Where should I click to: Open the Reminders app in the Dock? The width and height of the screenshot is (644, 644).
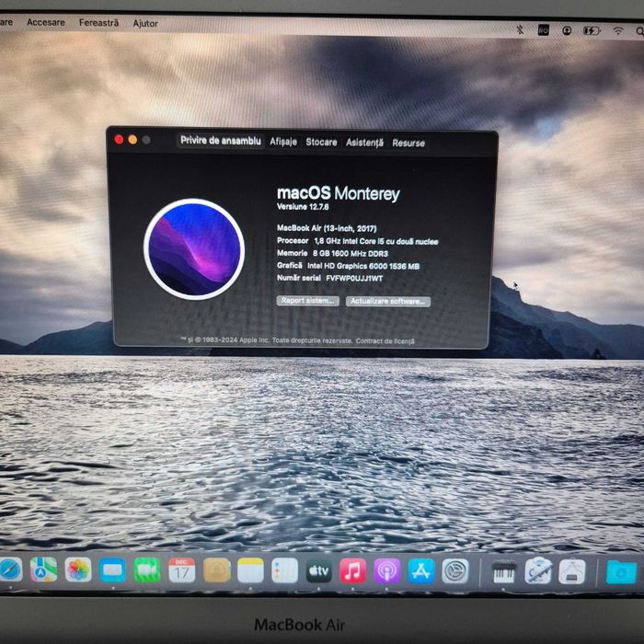click(284, 570)
